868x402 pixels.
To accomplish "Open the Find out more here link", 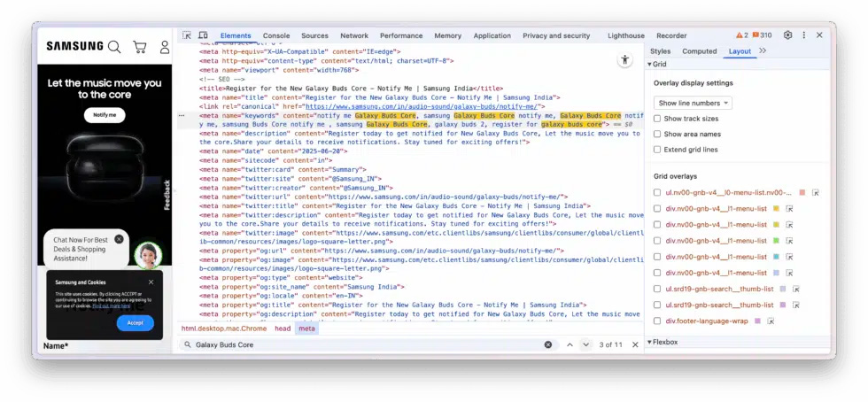I will click(x=112, y=305).
